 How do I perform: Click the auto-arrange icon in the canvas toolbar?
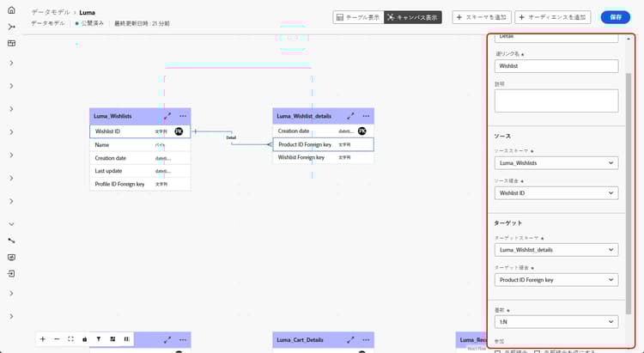112,339
